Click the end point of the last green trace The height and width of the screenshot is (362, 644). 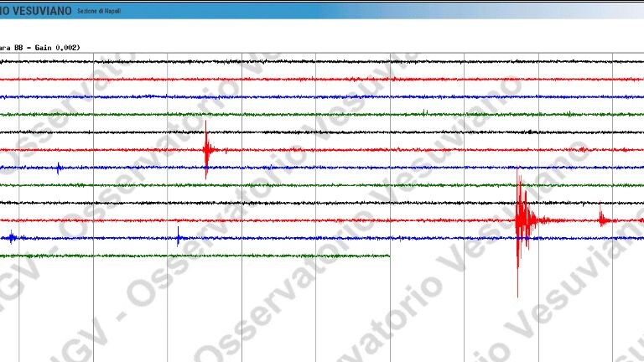[389, 256]
